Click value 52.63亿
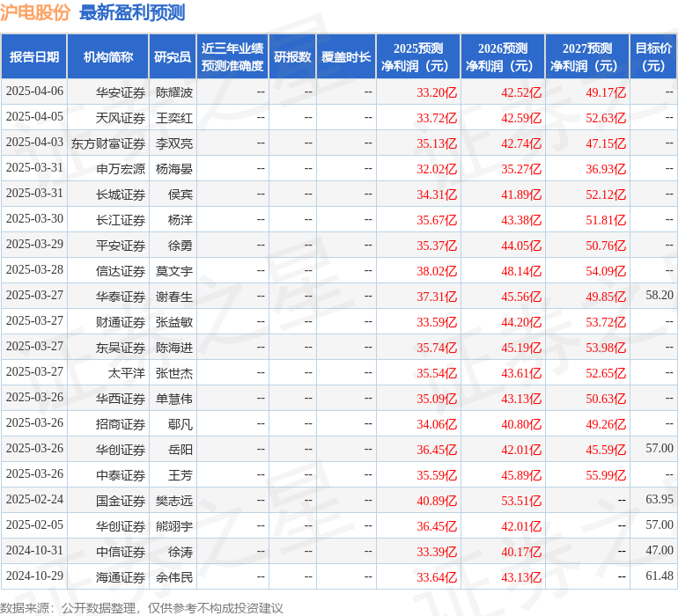The height and width of the screenshot is (616, 678). click(606, 118)
